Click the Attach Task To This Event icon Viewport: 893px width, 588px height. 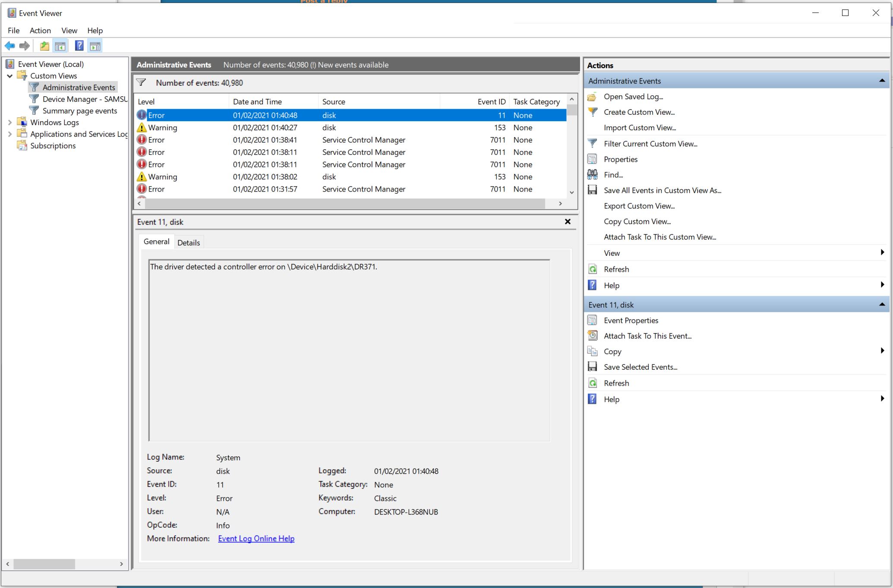pyautogui.click(x=592, y=336)
